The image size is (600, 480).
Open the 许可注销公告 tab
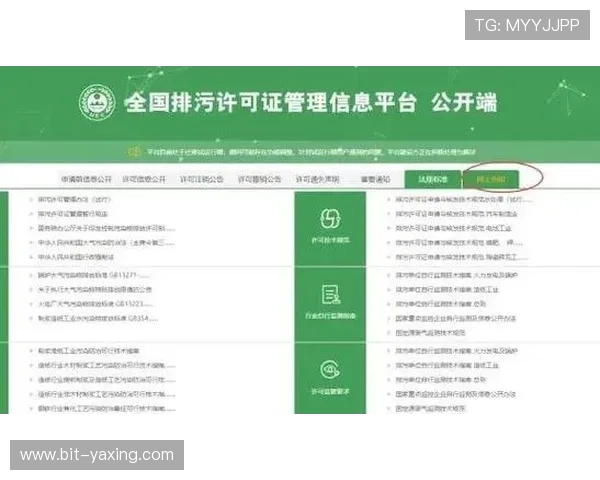pos(202,179)
